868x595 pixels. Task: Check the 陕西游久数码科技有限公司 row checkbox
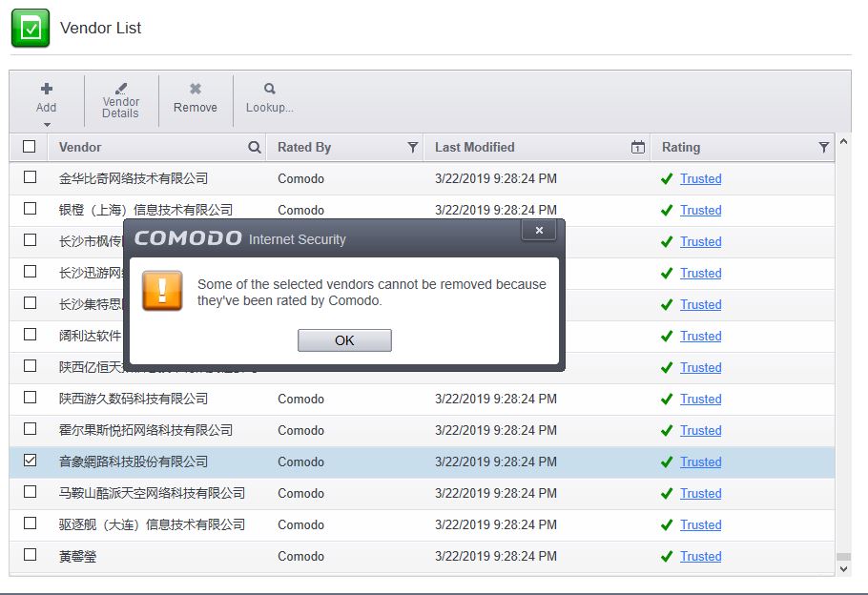tap(30, 398)
